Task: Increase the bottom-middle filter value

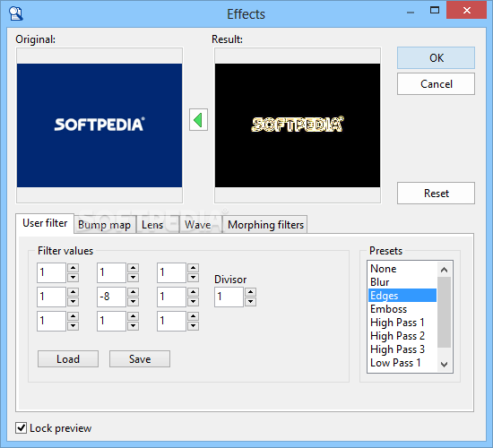Action: point(134,316)
